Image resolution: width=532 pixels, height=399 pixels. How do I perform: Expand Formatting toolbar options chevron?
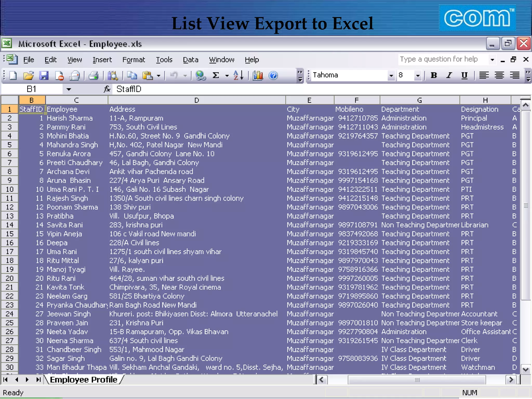click(x=528, y=76)
